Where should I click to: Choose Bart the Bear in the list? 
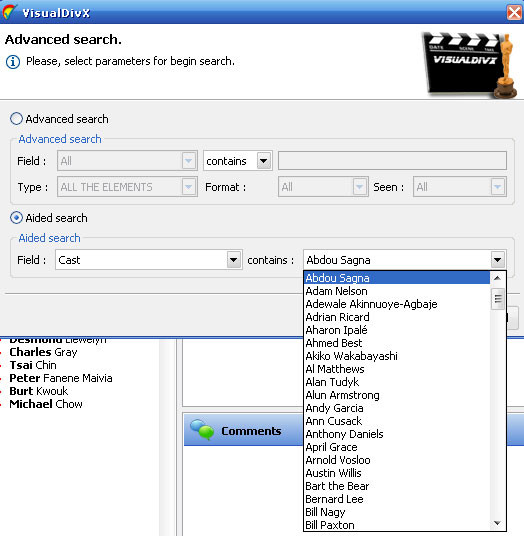pos(397,486)
